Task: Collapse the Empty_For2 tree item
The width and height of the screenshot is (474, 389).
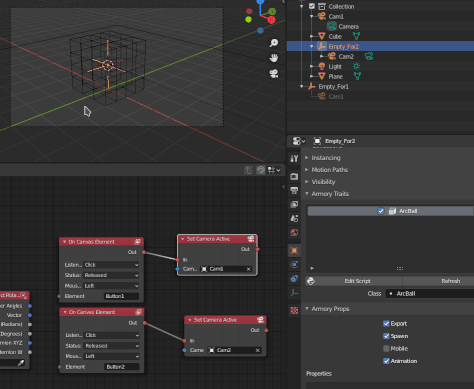Action: tap(312, 46)
